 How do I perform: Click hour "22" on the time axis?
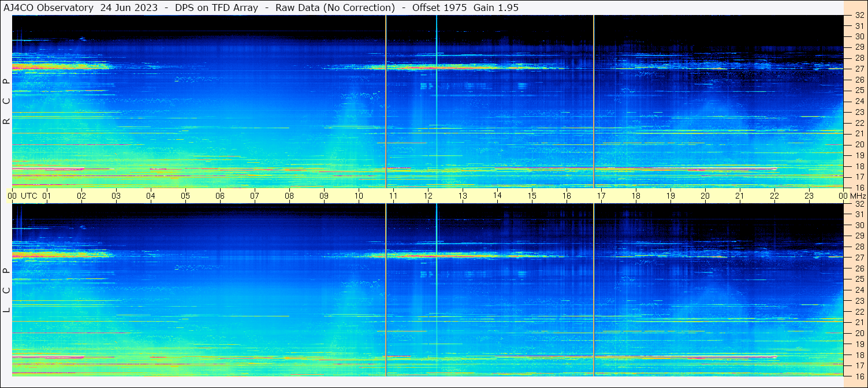tap(774, 196)
